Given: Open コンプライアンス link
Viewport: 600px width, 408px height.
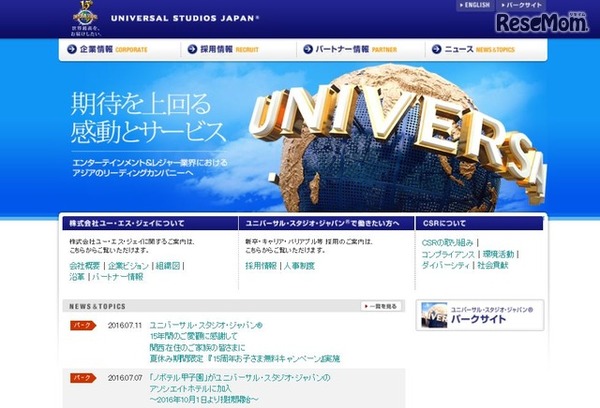Looking at the screenshot, I should click(448, 254).
